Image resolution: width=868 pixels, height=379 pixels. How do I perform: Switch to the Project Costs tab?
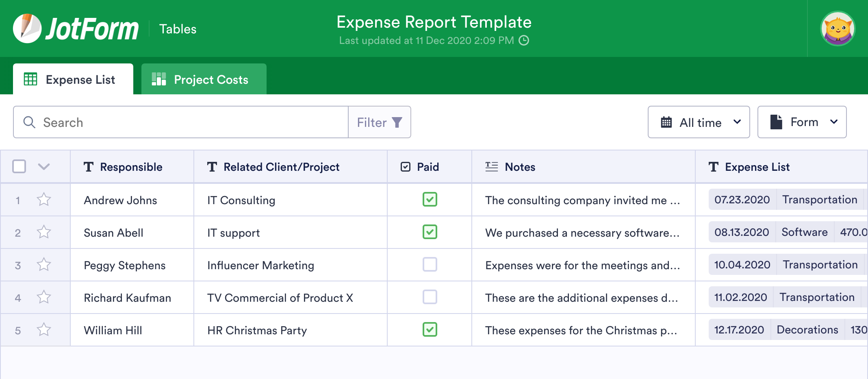click(x=204, y=79)
